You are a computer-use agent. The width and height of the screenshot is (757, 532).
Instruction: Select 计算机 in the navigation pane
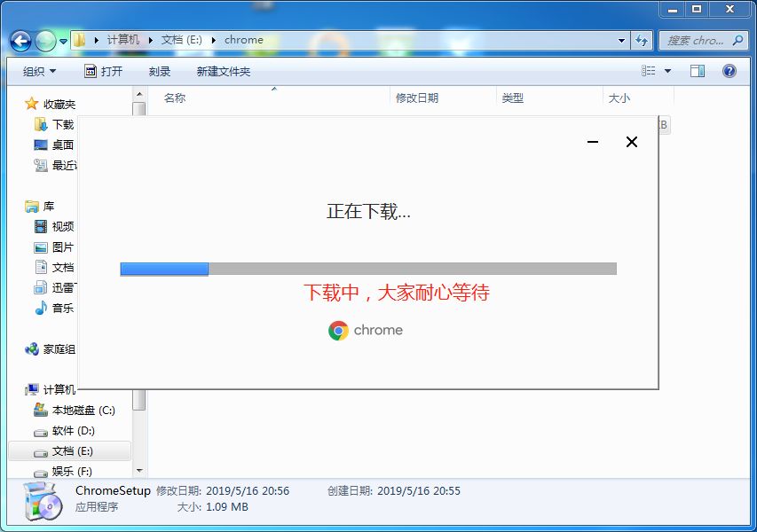pos(59,390)
